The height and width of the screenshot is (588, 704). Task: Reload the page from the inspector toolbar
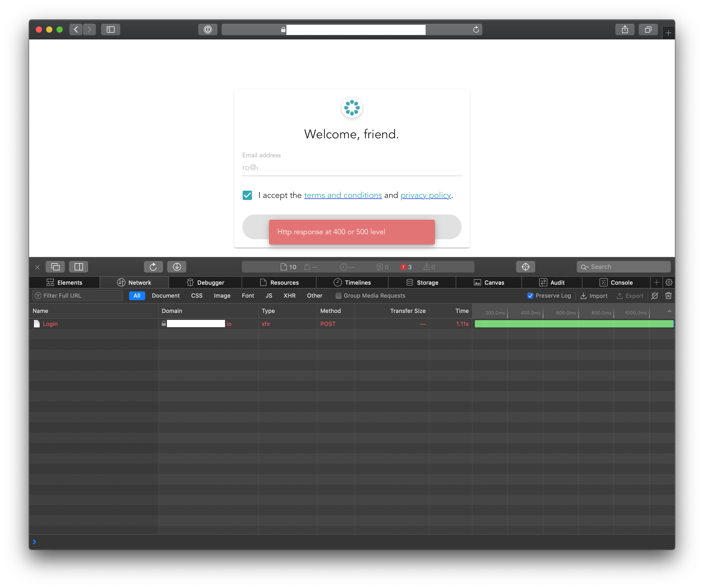point(153,267)
